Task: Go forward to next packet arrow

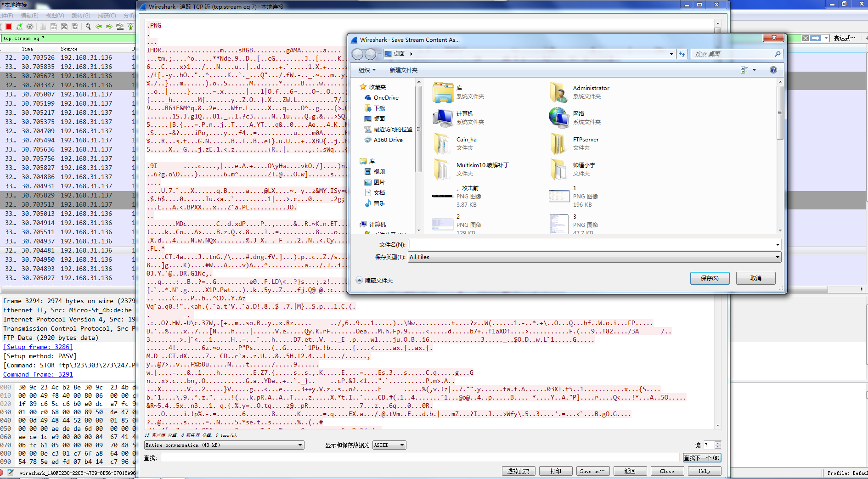Action: (x=109, y=27)
